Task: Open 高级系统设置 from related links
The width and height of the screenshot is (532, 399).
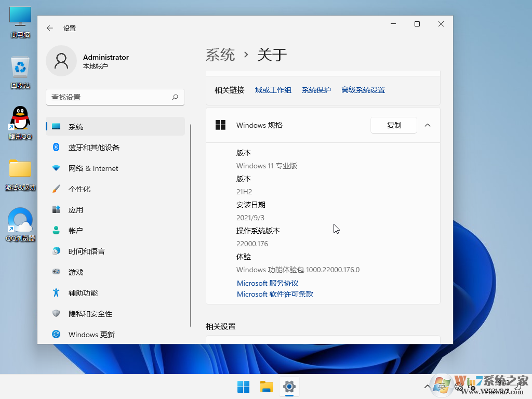Action: point(363,89)
